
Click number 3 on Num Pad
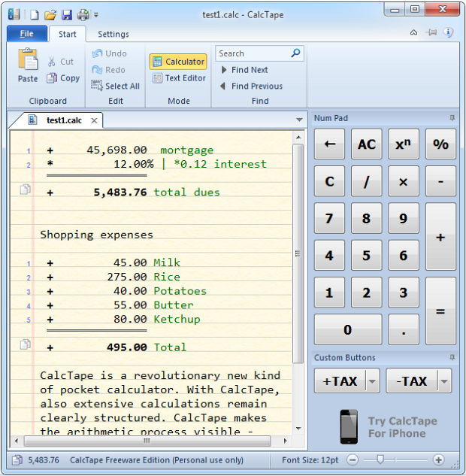point(404,293)
